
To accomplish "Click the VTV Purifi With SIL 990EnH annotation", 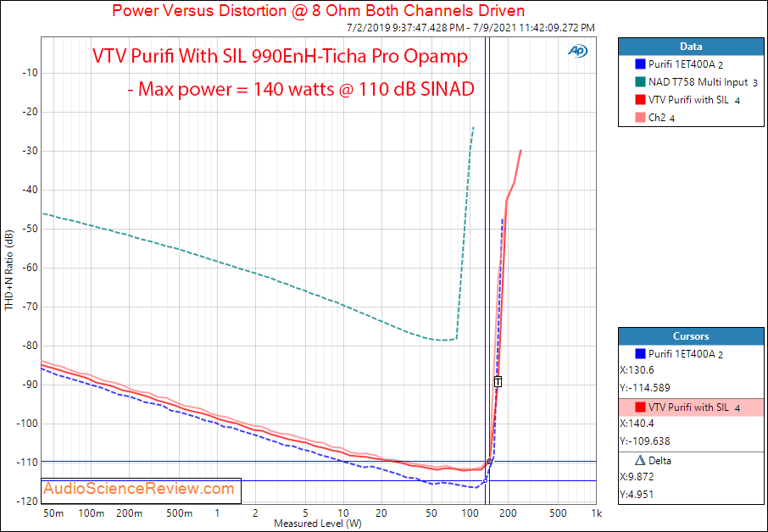I will pos(281,57).
